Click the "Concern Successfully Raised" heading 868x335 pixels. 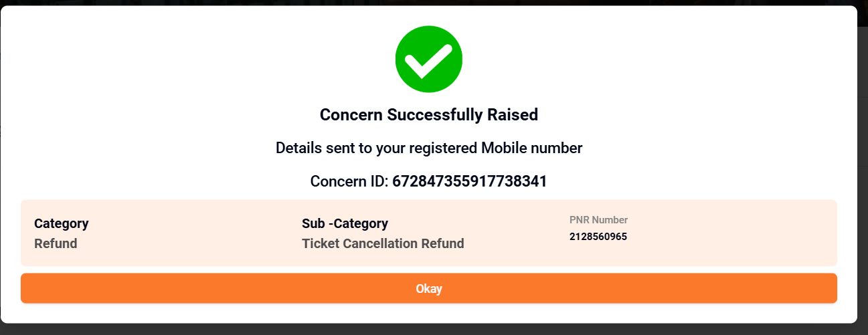tap(429, 115)
